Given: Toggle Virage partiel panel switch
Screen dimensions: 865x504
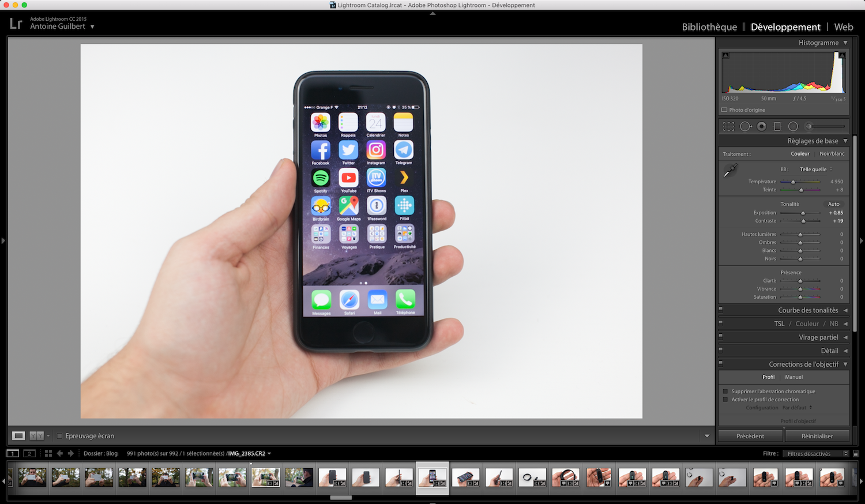Looking at the screenshot, I should 721,337.
